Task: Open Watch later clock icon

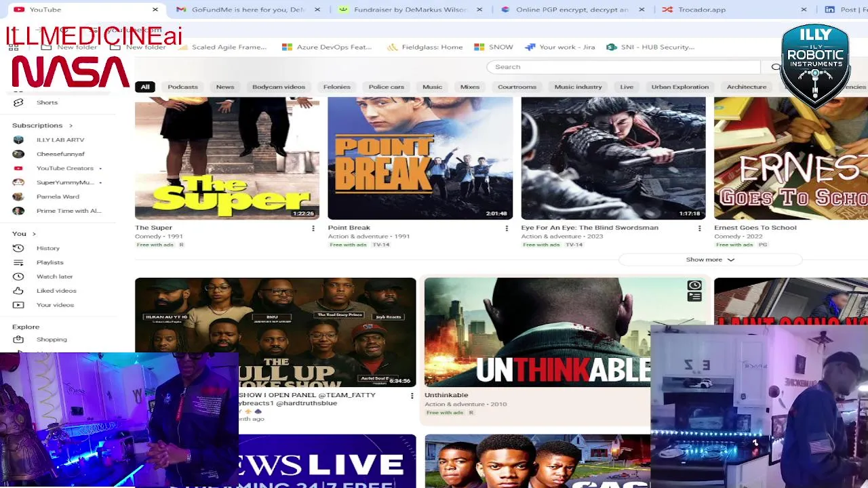Action: click(18, 277)
